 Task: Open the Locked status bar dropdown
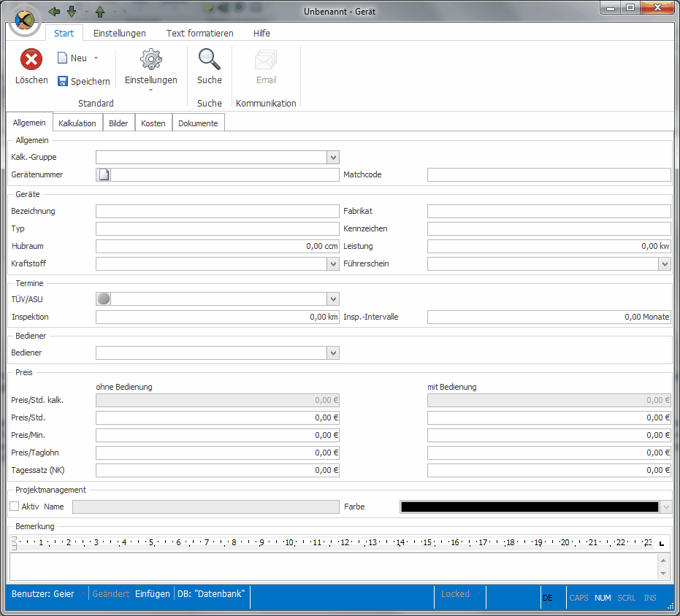click(479, 594)
